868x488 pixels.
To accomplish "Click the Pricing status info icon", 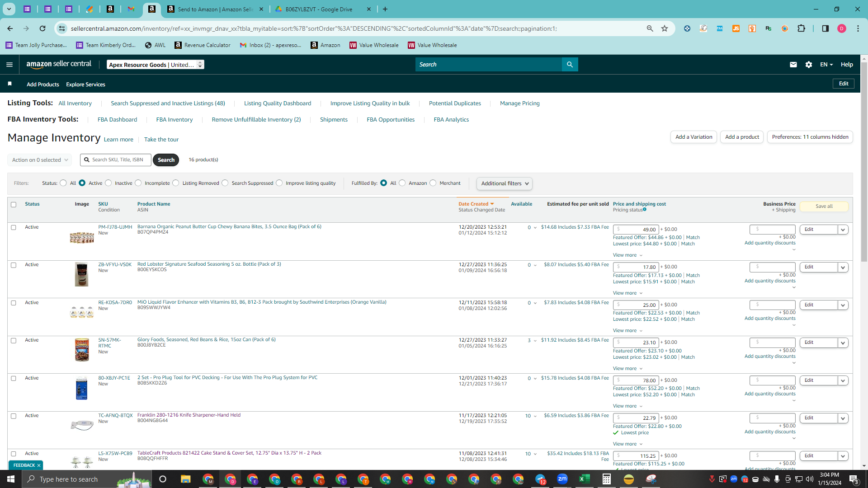I will 645,209.
